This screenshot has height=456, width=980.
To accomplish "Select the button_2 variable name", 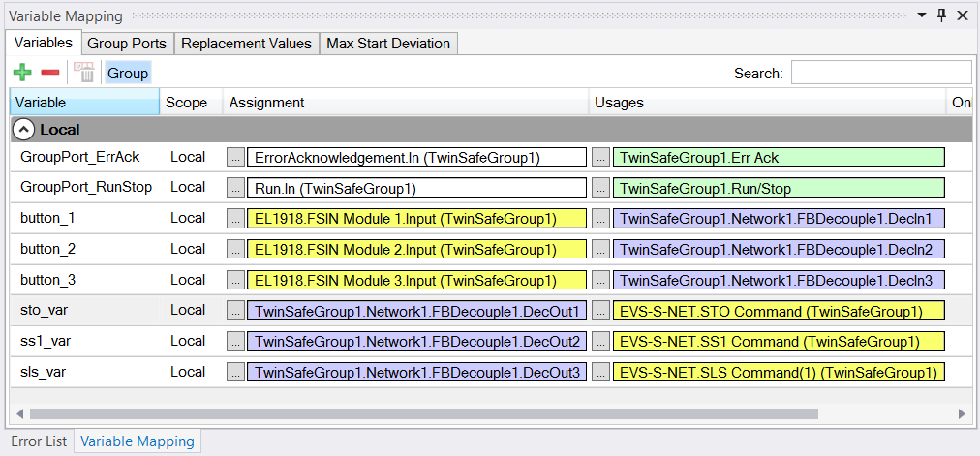I will pos(47,249).
